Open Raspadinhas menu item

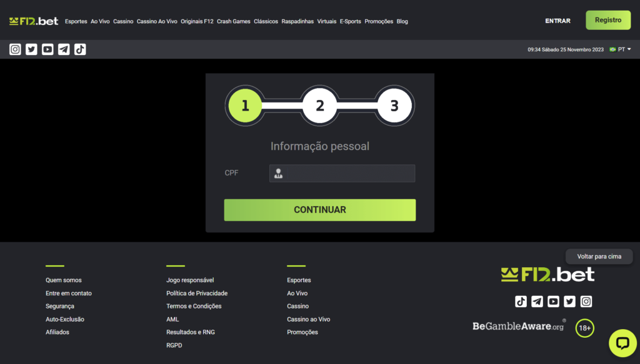pos(297,21)
